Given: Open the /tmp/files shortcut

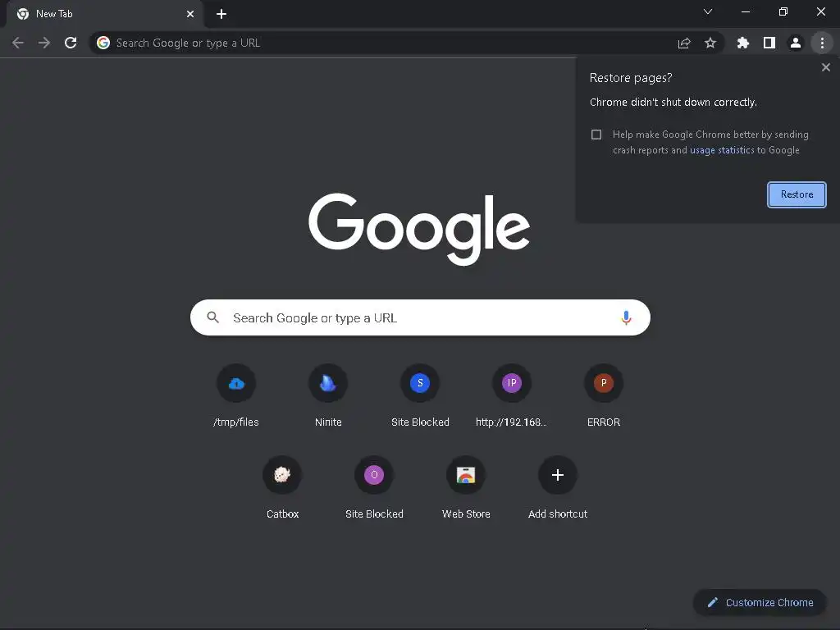Looking at the screenshot, I should (236, 396).
